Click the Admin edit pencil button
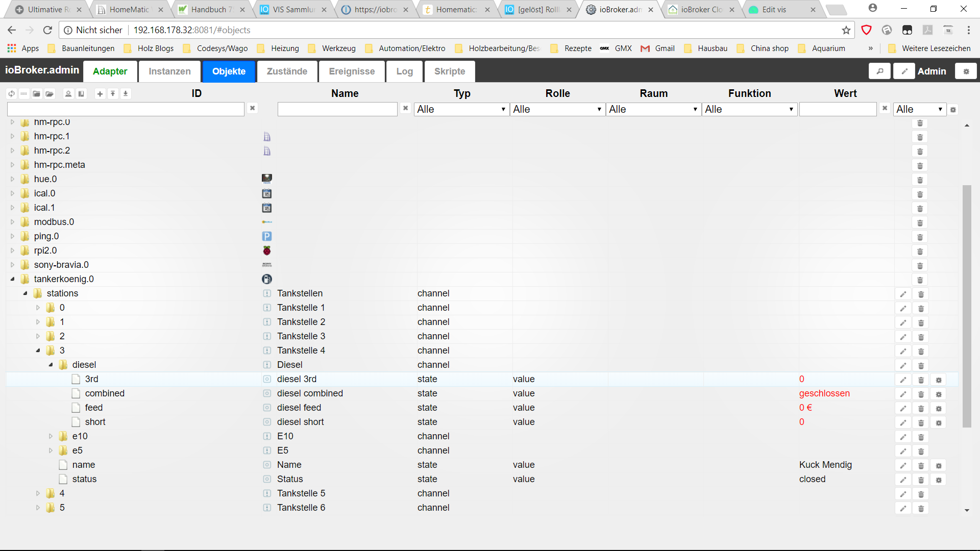 904,71
